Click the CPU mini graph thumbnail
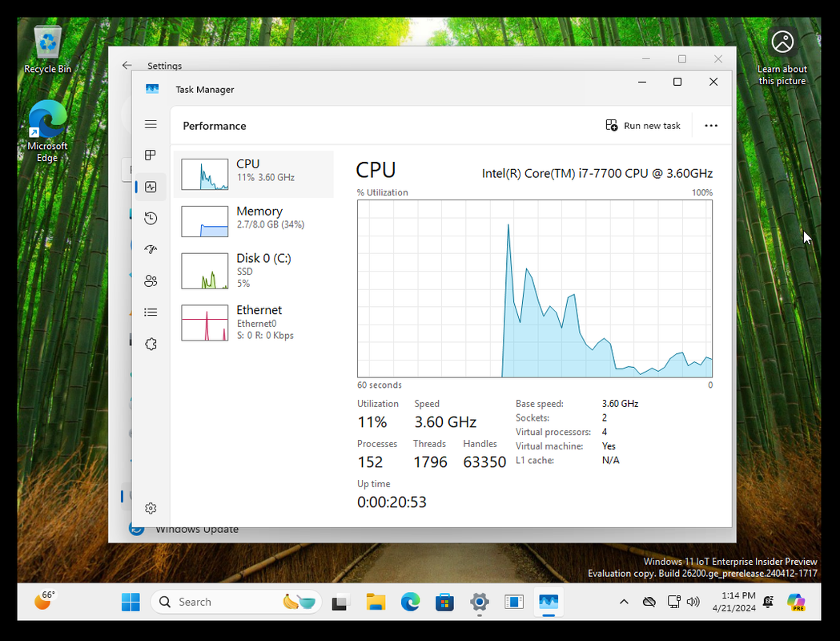This screenshot has width=840, height=641. pos(205,174)
